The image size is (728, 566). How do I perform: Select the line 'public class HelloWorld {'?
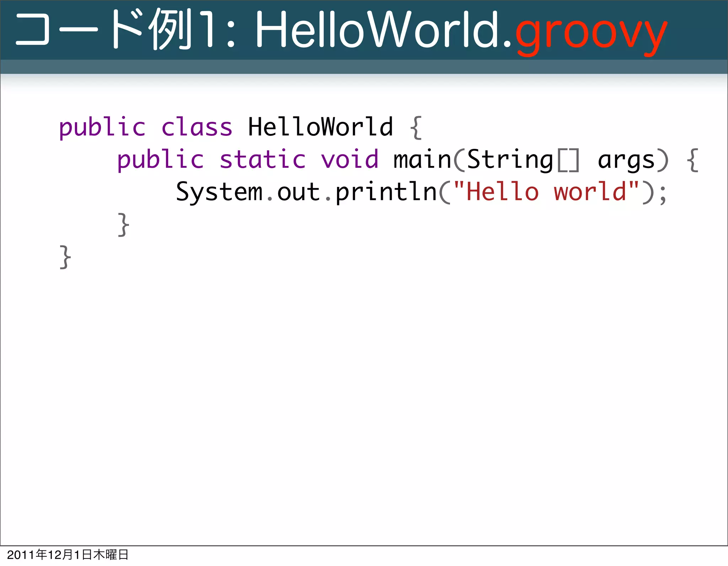[241, 127]
